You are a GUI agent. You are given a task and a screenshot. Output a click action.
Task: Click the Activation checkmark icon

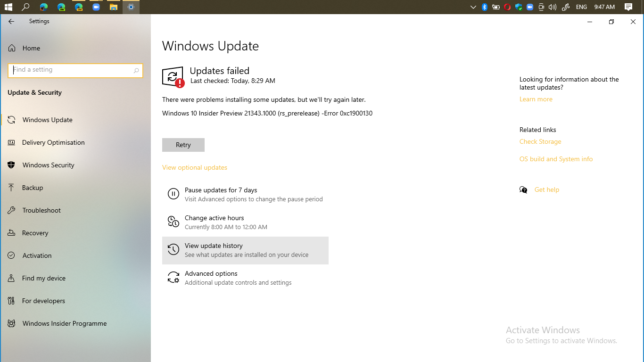click(12, 255)
